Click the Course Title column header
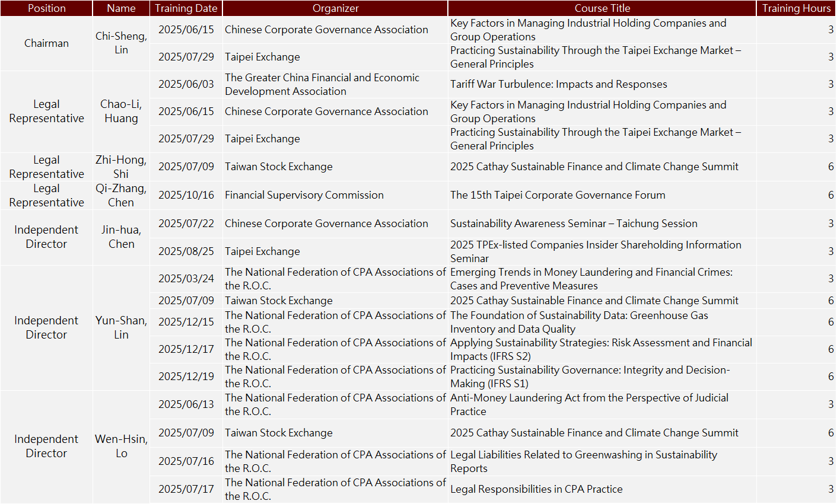 click(x=602, y=8)
